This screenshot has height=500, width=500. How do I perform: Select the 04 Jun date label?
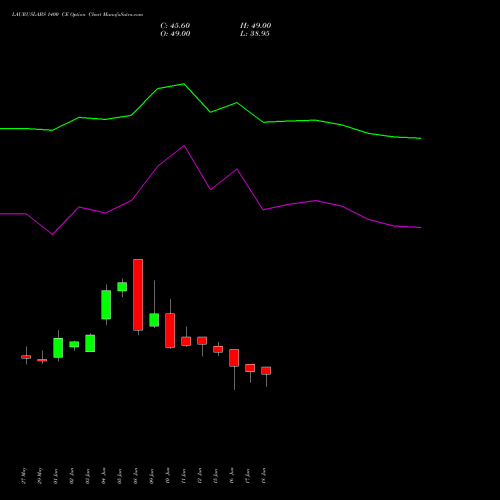pos(104,476)
